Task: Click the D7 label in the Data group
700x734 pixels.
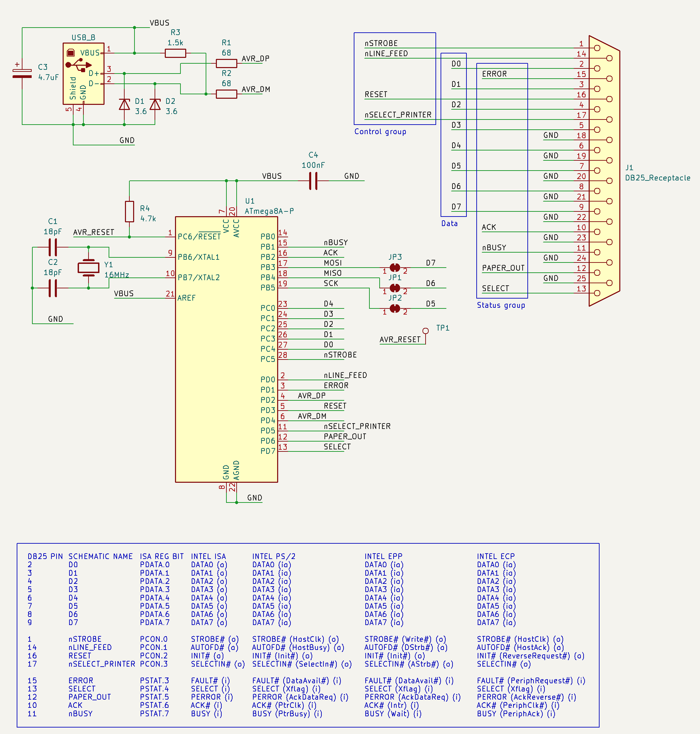Action: [x=456, y=207]
